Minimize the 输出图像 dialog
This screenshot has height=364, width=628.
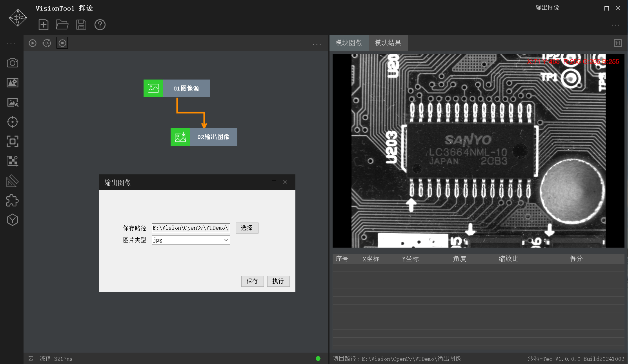point(262,182)
